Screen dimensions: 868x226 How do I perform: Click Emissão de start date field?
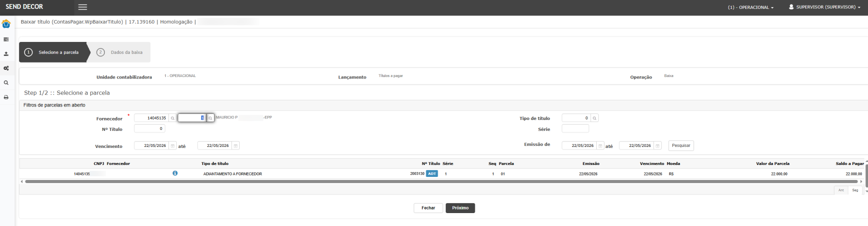click(579, 146)
